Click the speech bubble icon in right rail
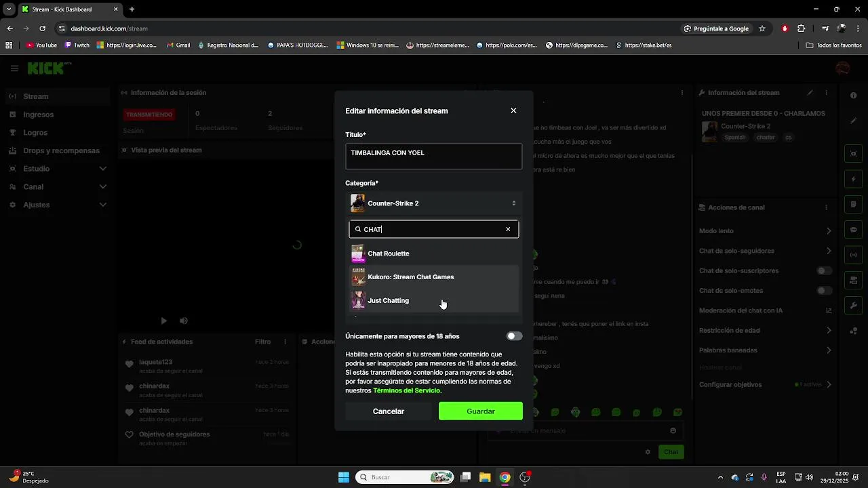Viewport: 868px width, 488px height. pyautogui.click(x=854, y=230)
